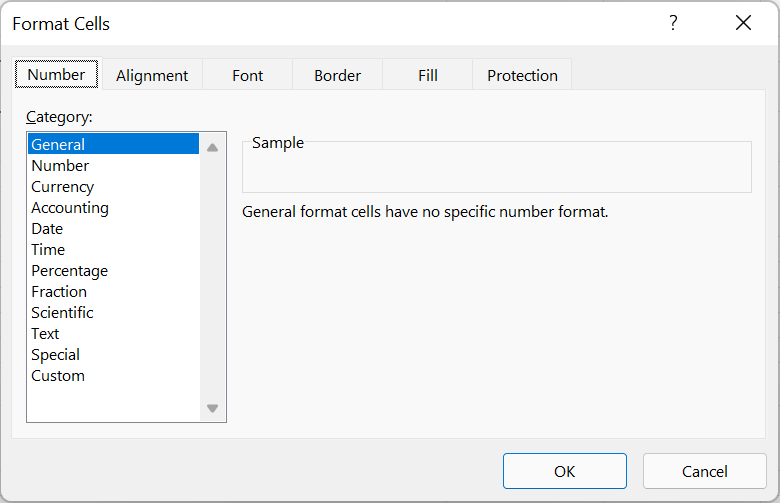
Task: Confirm with the OK button
Action: (x=565, y=471)
